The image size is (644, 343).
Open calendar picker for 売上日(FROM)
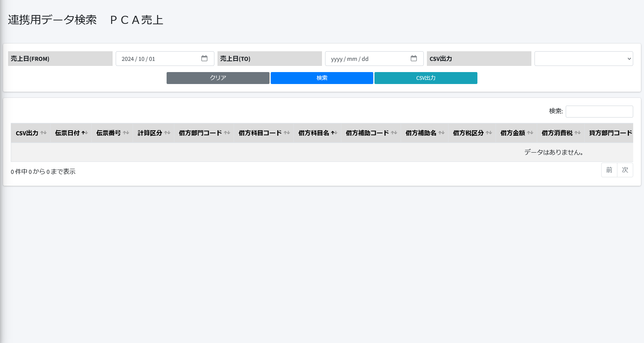pyautogui.click(x=204, y=59)
